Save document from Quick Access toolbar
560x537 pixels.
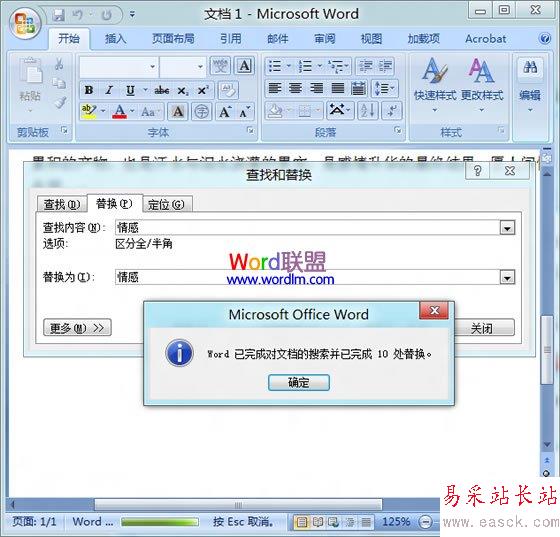tap(58, 15)
